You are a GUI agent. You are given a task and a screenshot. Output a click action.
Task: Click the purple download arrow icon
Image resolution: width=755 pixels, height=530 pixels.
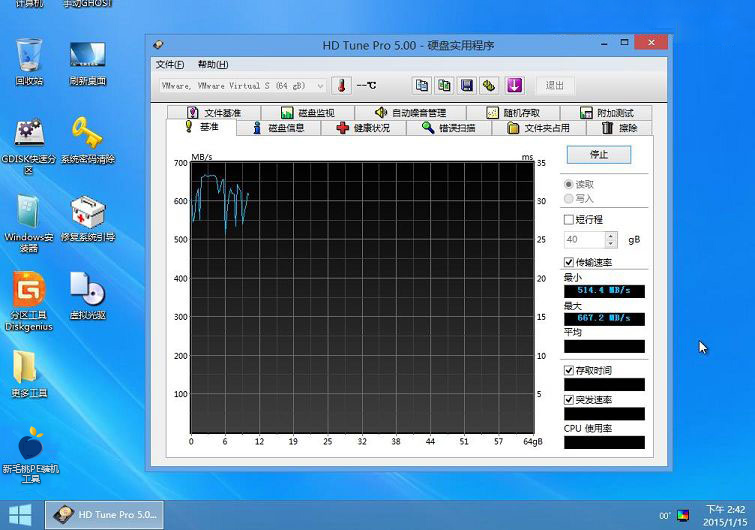[514, 86]
